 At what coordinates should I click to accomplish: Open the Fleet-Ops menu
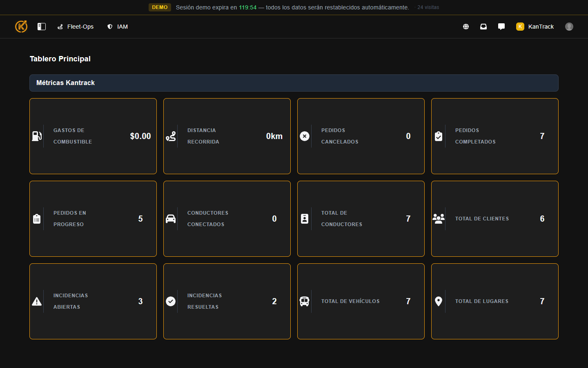tap(76, 27)
